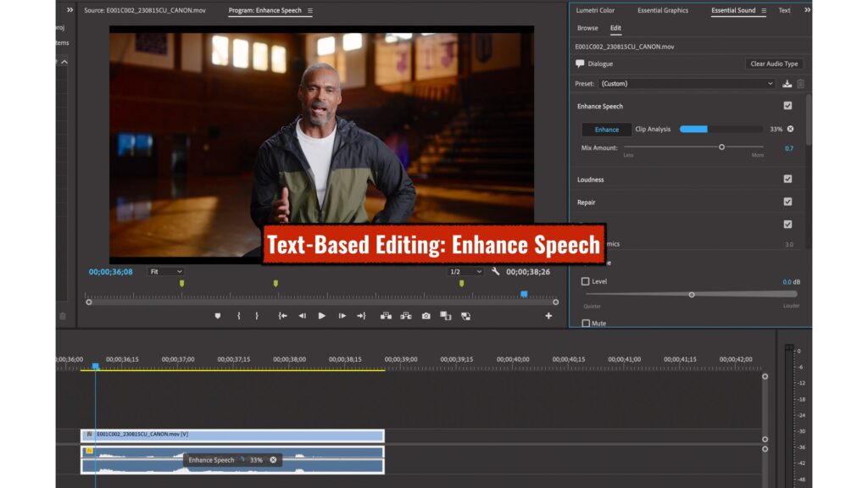Show hidden panels right of the Text tab

coord(808,10)
